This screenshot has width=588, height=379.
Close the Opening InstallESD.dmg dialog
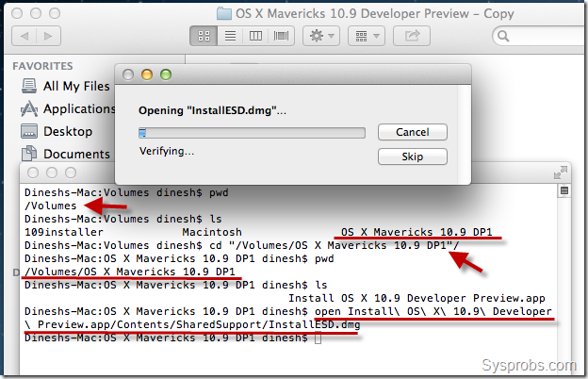128,74
